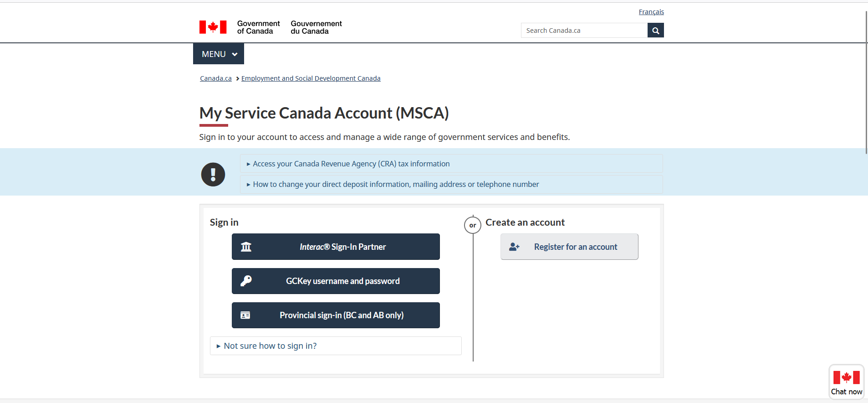The image size is (868, 403).
Task: Click the search magnifier icon button
Action: pyautogui.click(x=655, y=31)
